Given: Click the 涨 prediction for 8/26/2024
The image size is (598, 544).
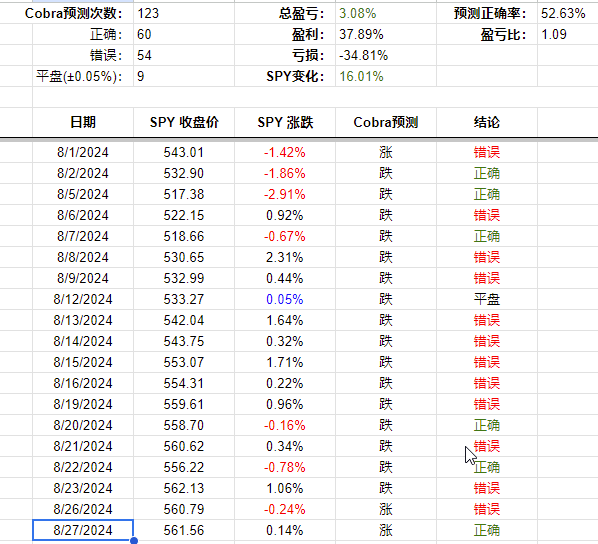Looking at the screenshot, I should [386, 509].
